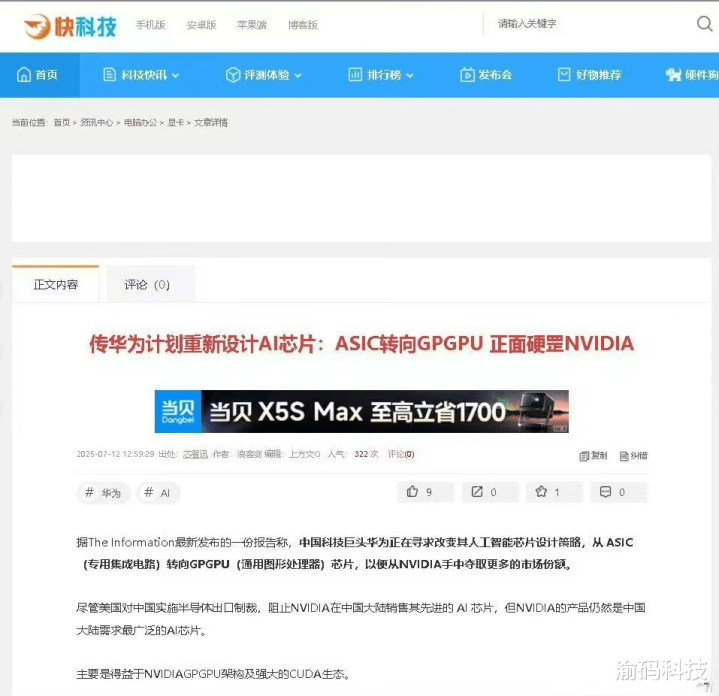The width and height of the screenshot is (719, 696).
Task: Click the red article headline about 华为 AI芯片
Action: [x=361, y=343]
